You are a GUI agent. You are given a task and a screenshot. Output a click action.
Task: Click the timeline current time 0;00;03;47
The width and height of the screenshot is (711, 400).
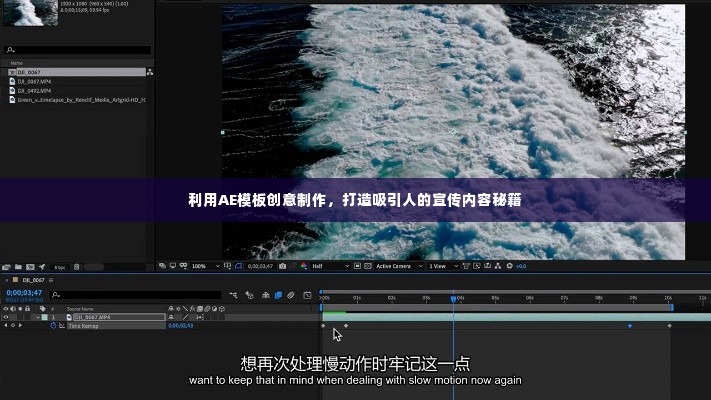point(24,293)
